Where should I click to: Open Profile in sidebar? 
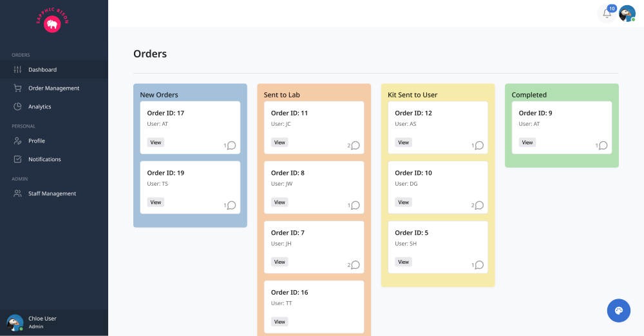37,141
